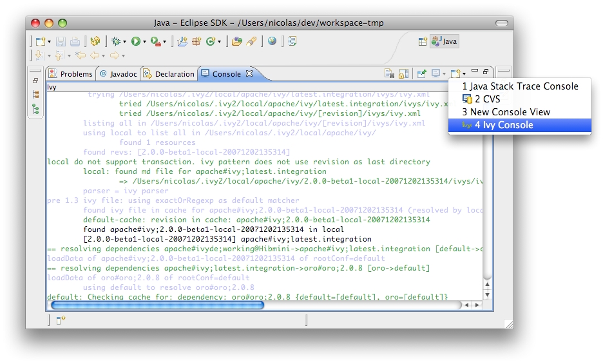Expand the Open Console dropdown arrow
The image size is (612, 364).
point(463,74)
